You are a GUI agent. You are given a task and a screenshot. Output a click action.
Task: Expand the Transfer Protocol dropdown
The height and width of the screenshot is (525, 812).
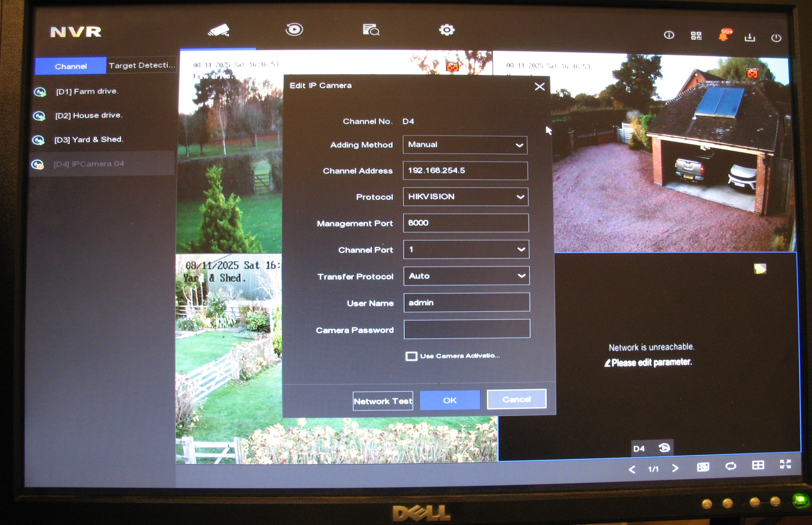pos(466,276)
